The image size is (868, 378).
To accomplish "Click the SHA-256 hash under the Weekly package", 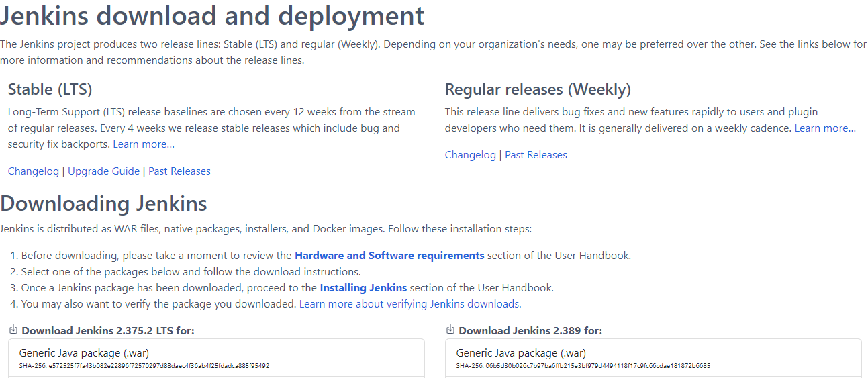I will [583, 366].
